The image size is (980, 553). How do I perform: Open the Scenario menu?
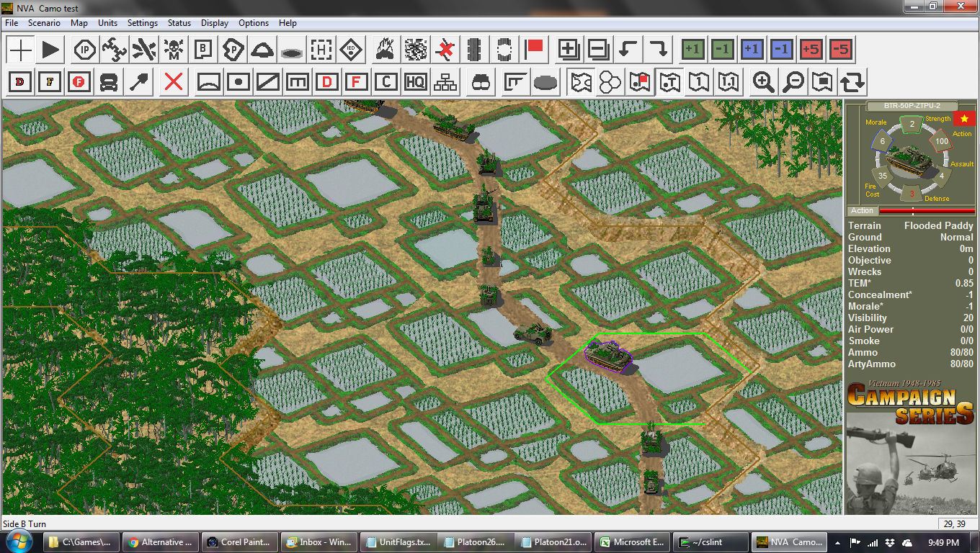point(44,23)
